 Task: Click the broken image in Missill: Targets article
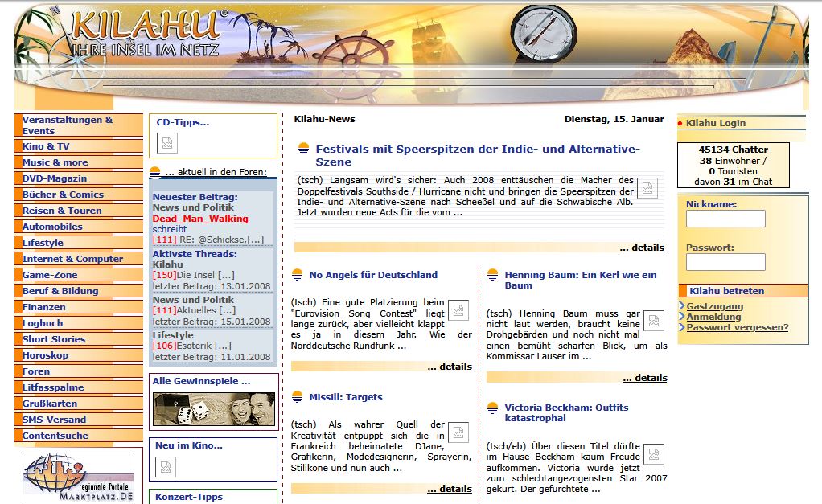(458, 432)
